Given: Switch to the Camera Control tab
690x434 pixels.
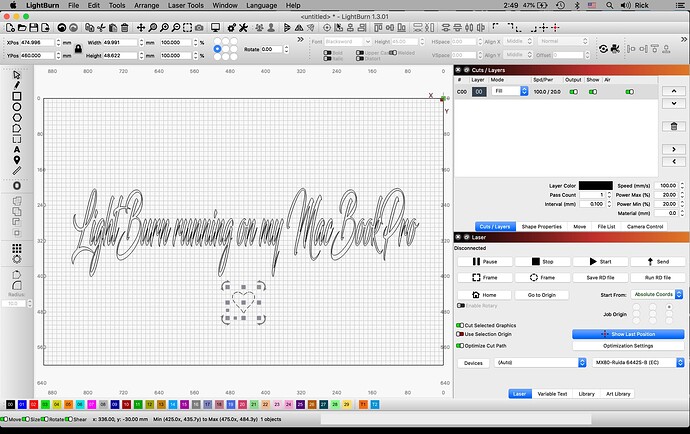Looking at the screenshot, I should [x=645, y=226].
